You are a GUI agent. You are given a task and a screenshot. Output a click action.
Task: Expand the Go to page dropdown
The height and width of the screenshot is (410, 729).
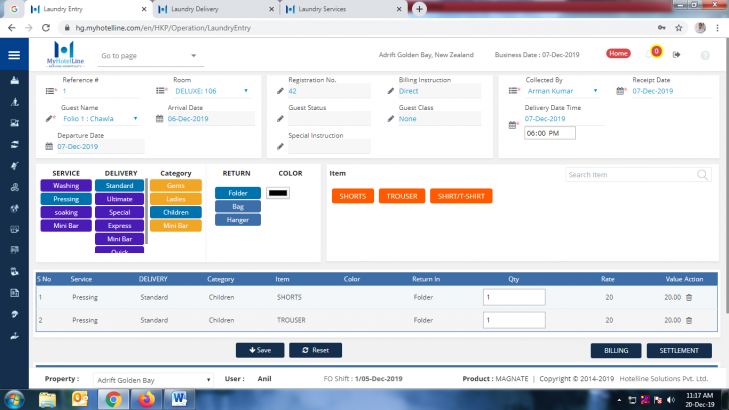tap(194, 56)
